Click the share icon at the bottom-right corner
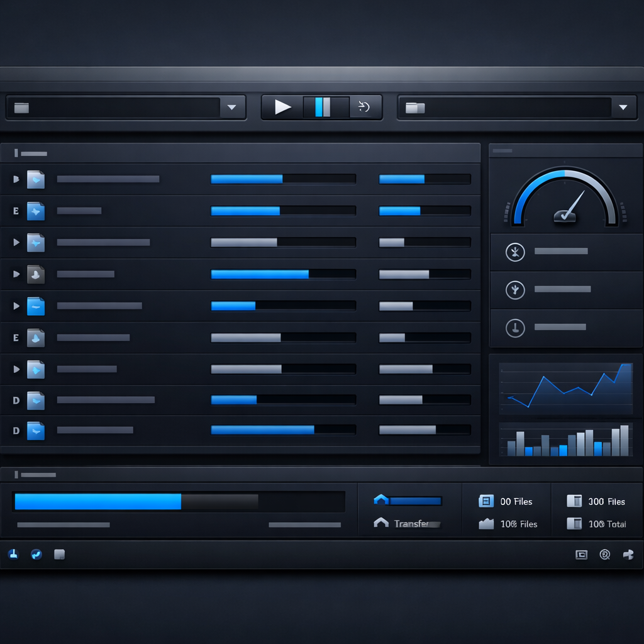The image size is (644, 644). 628,555
